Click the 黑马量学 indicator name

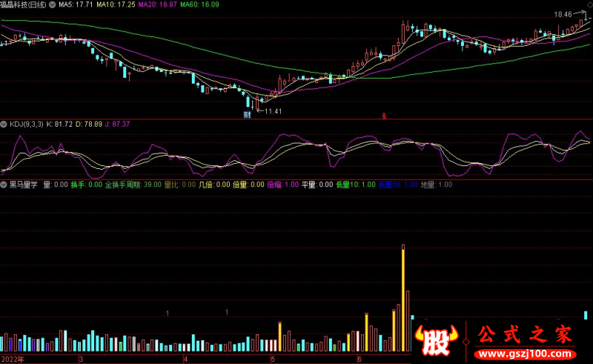pos(24,185)
